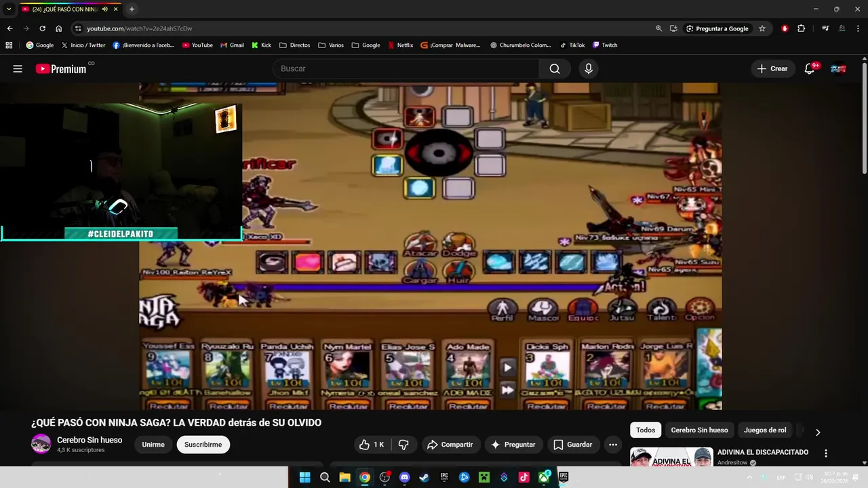
Task: Start voice search with microphone icon
Action: [589, 68]
